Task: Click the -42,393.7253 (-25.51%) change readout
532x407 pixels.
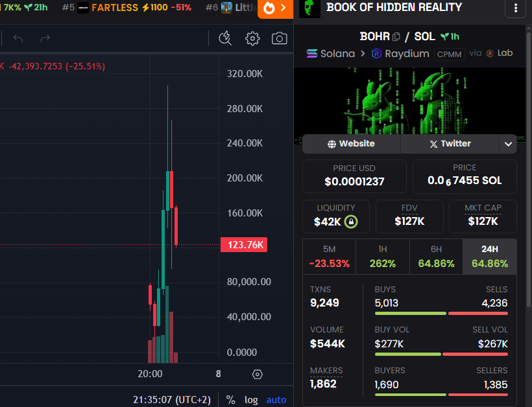Action: (56, 66)
